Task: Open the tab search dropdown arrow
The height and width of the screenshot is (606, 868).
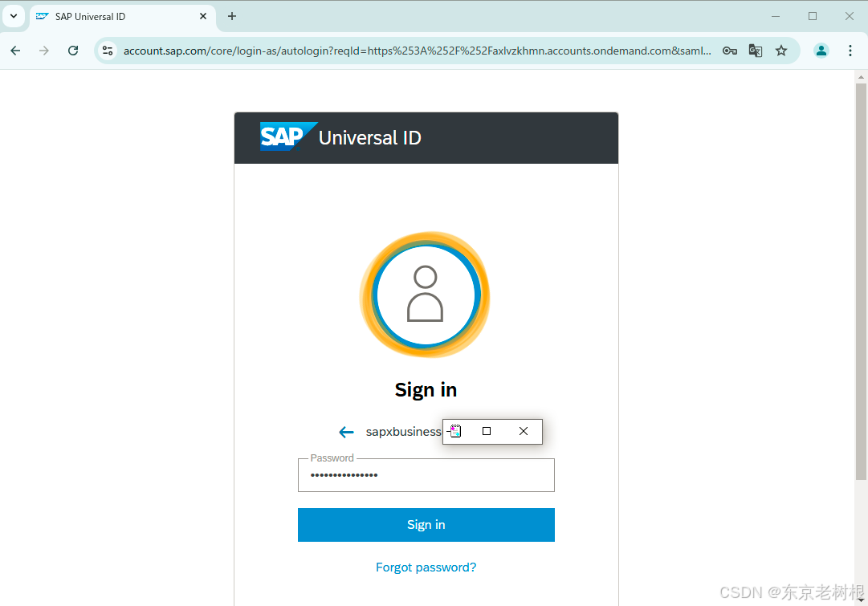Action: pos(14,16)
